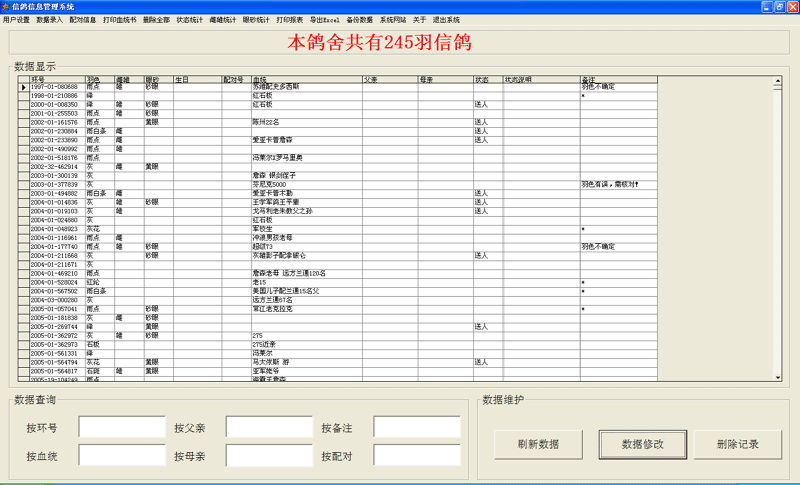Screen dimensions: 800x485
Task: Click the 删除记录 button
Action: tap(737, 443)
